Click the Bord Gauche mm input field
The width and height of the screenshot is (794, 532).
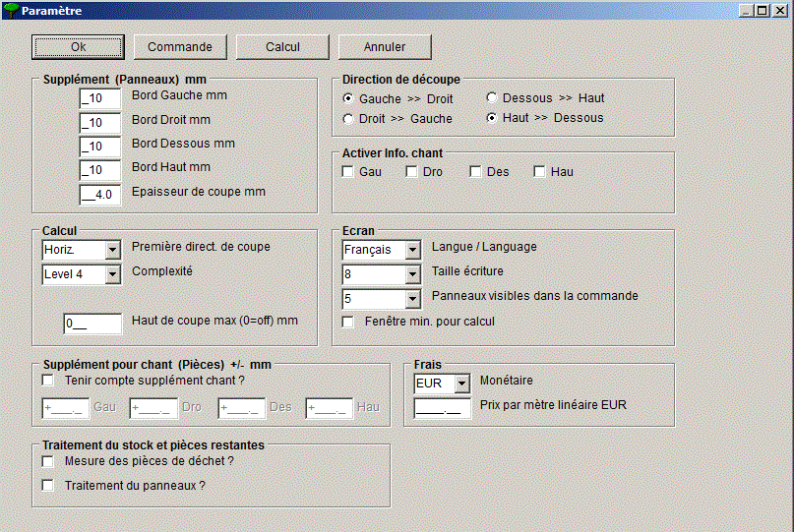coord(99,97)
